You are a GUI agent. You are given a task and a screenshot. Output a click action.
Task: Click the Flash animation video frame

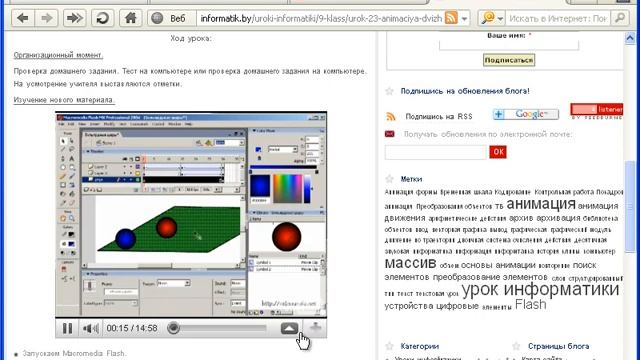[191, 215]
